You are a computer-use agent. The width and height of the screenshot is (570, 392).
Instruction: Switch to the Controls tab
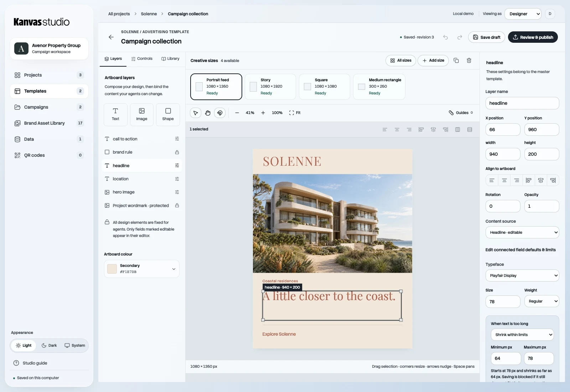142,59
